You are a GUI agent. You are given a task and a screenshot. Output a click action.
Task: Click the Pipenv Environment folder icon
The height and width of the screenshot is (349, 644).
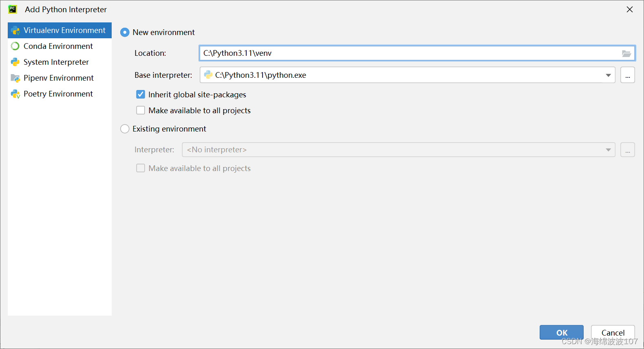15,78
